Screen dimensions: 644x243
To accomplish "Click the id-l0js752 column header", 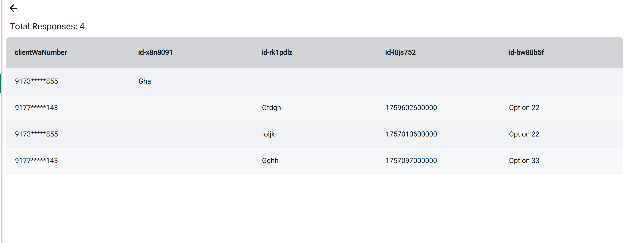I will [x=400, y=52].
